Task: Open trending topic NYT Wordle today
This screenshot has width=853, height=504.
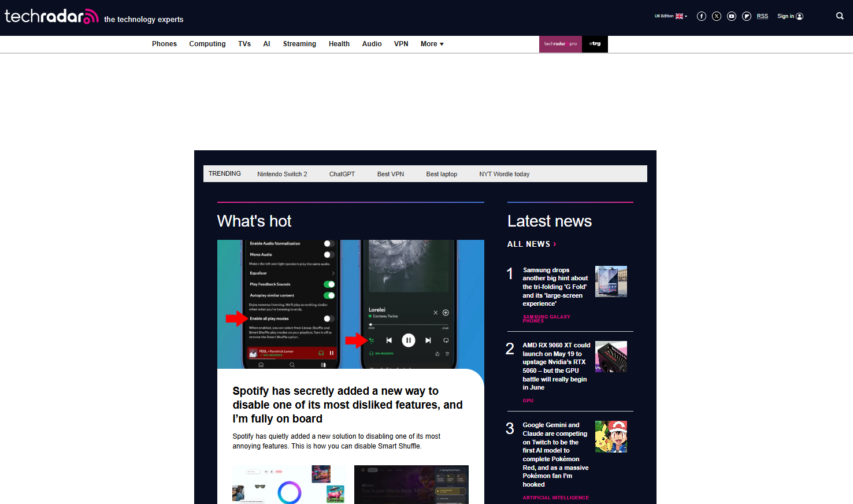Action: click(505, 174)
